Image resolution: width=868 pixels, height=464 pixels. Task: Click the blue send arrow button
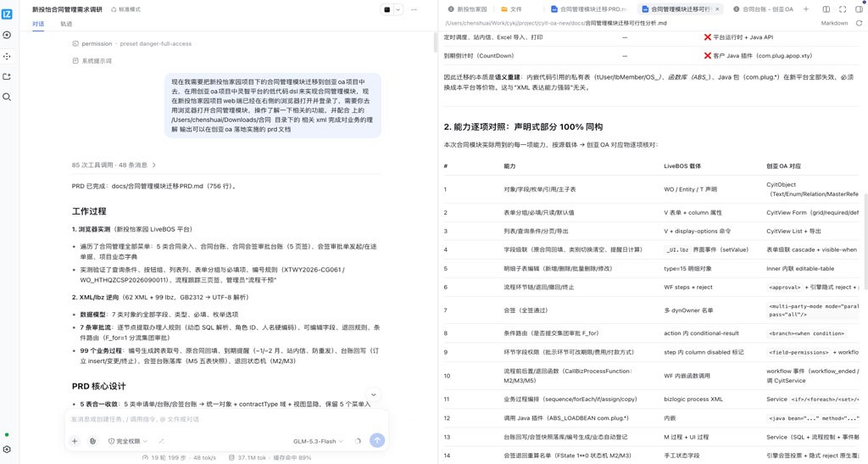[x=377, y=440]
